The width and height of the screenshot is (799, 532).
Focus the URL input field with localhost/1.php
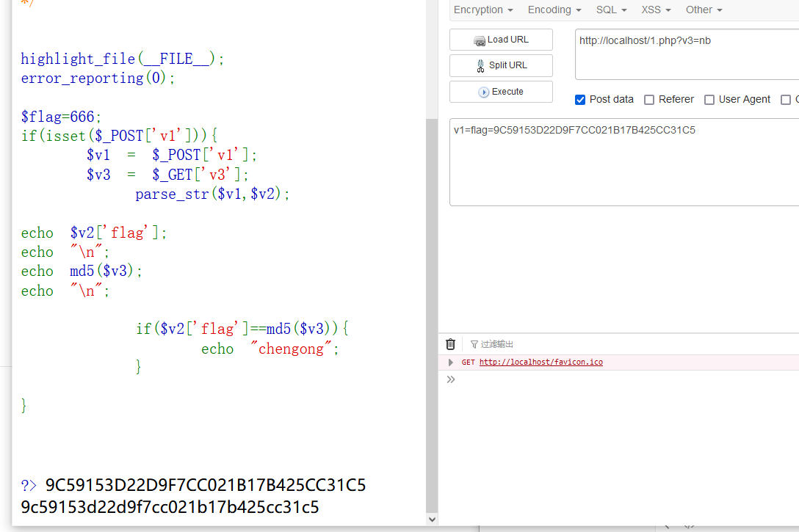pos(687,54)
